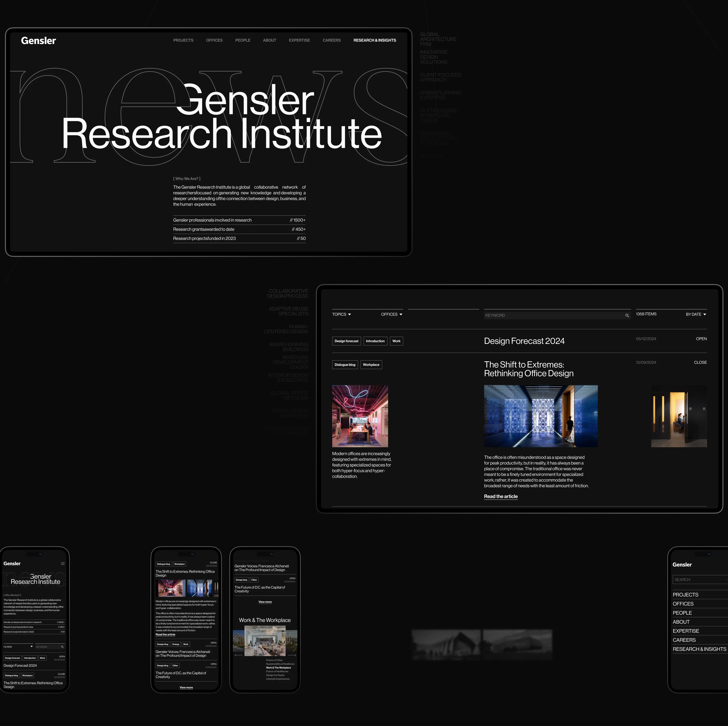Screen dimensions: 728x726
Task: Collapse The Shift to Extremes with CLOSE on tablet
Action: (700, 362)
